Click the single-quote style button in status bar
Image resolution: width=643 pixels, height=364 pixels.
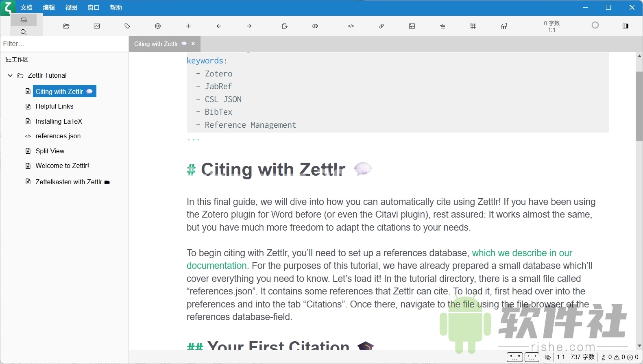[532, 357]
